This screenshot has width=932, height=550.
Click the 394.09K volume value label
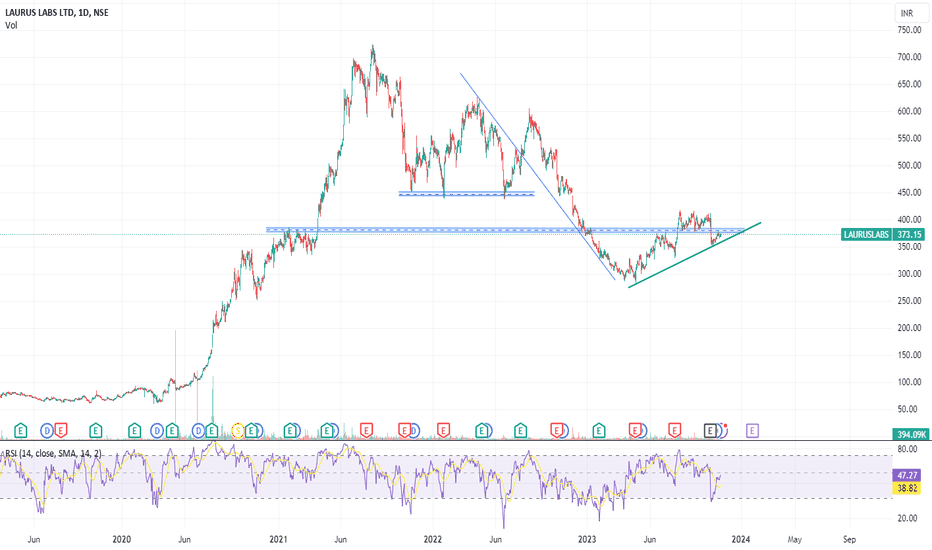pyautogui.click(x=909, y=435)
